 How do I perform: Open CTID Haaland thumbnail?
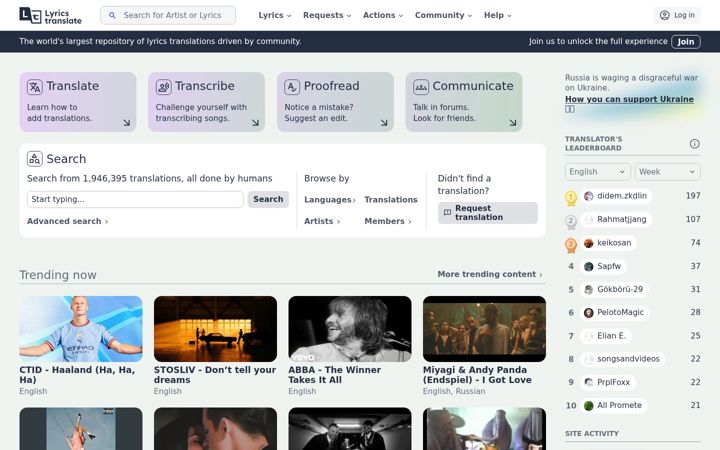(x=81, y=329)
